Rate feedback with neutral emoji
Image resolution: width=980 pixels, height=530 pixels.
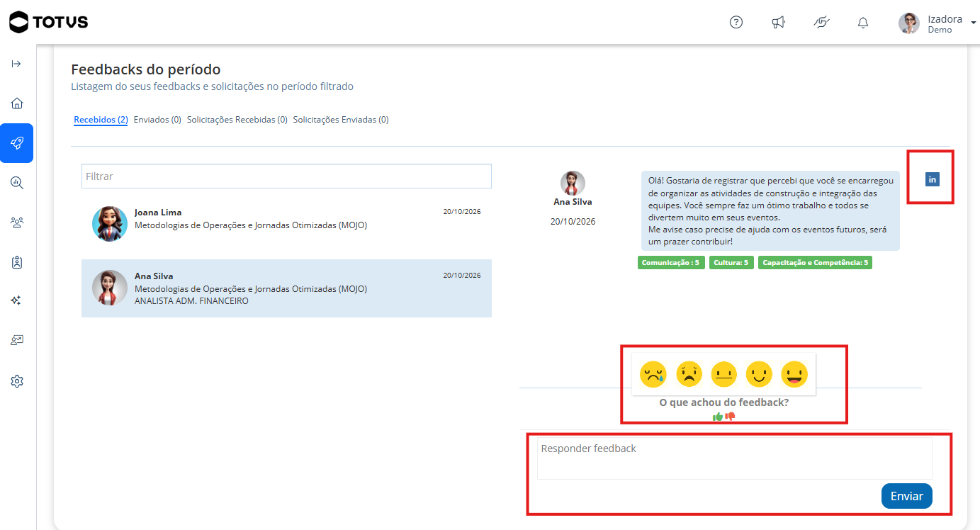tap(723, 374)
